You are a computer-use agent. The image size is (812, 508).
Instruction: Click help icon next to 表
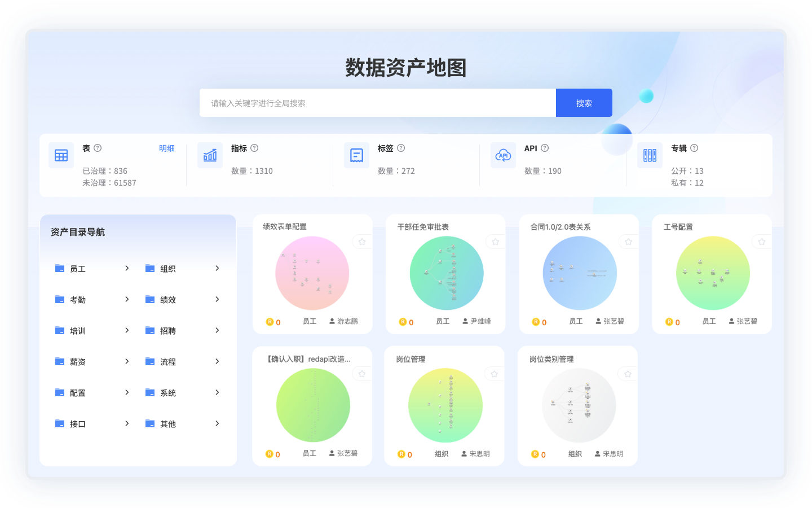pyautogui.click(x=98, y=148)
